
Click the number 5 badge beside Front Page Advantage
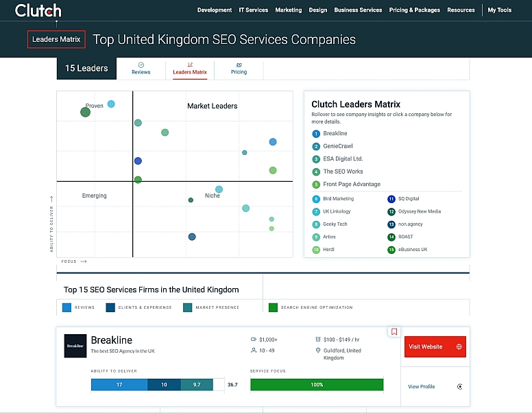pos(316,185)
